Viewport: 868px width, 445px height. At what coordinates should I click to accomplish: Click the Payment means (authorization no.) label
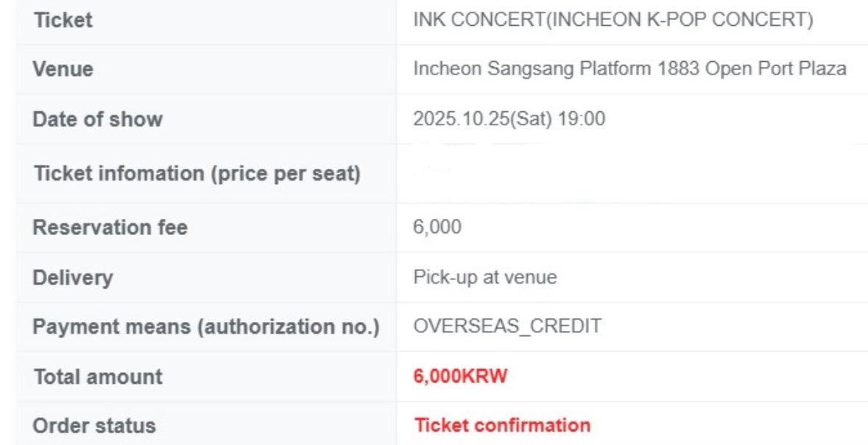tap(206, 327)
